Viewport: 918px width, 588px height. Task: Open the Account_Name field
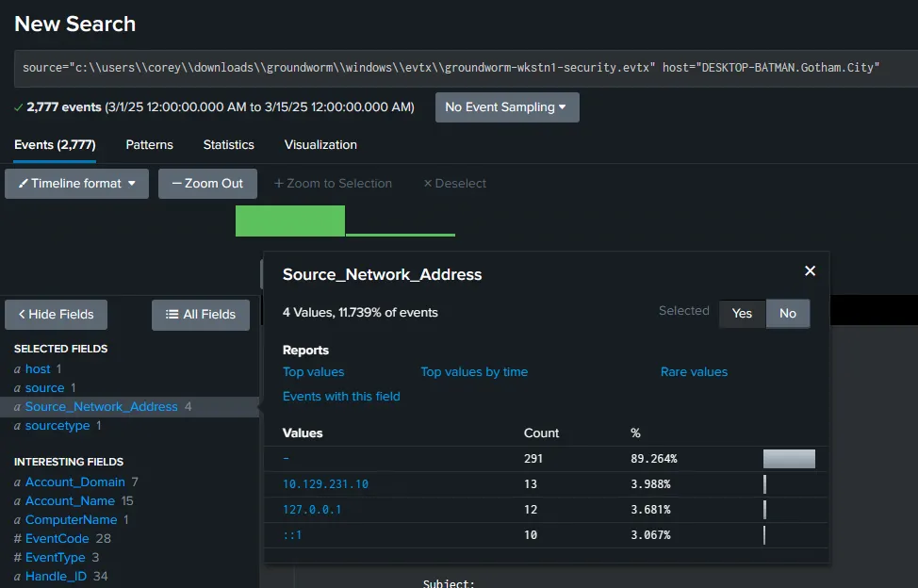(70, 500)
